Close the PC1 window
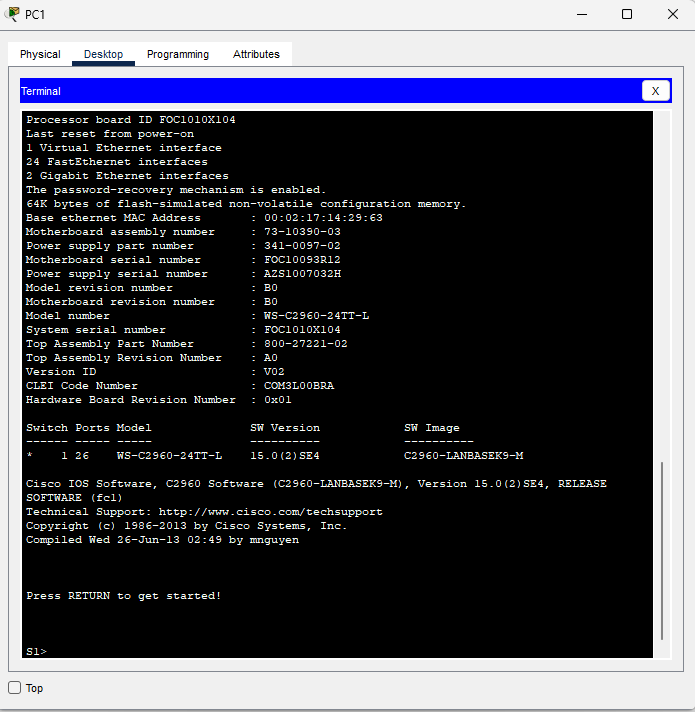 pos(673,15)
